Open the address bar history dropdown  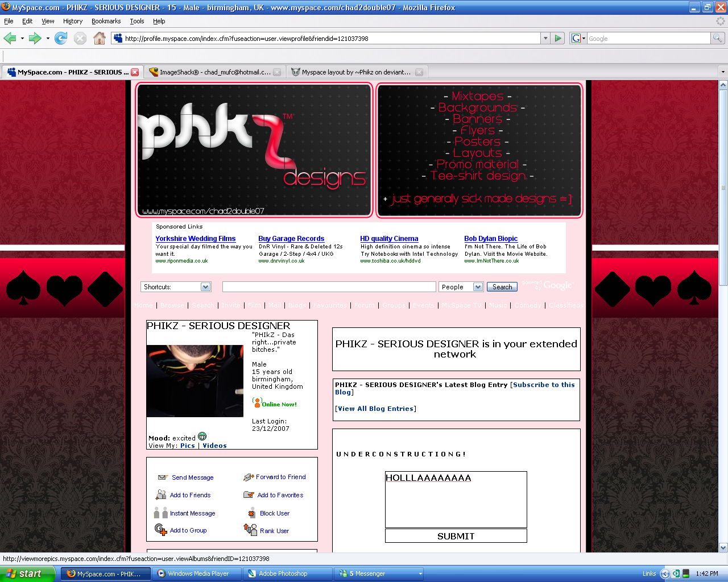[545, 38]
